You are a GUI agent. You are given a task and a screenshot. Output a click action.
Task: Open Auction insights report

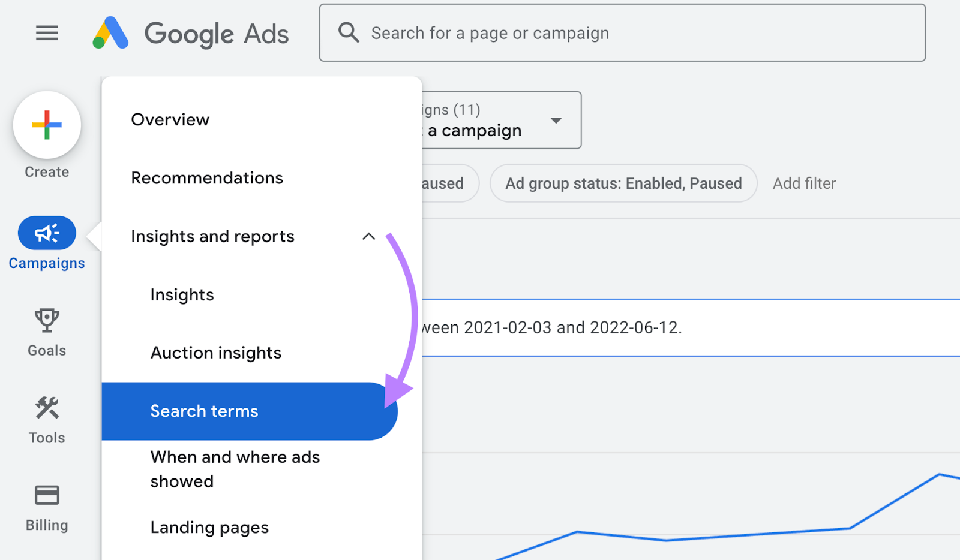point(216,353)
